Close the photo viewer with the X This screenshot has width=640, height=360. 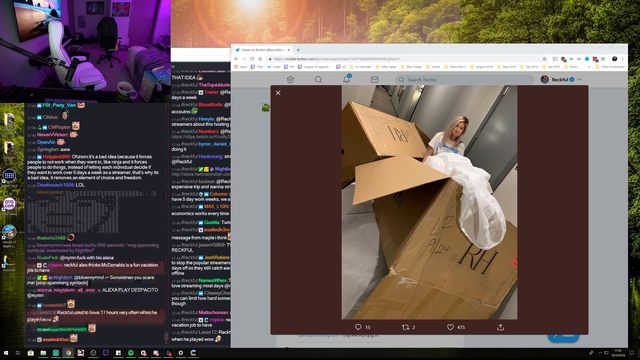tap(278, 93)
